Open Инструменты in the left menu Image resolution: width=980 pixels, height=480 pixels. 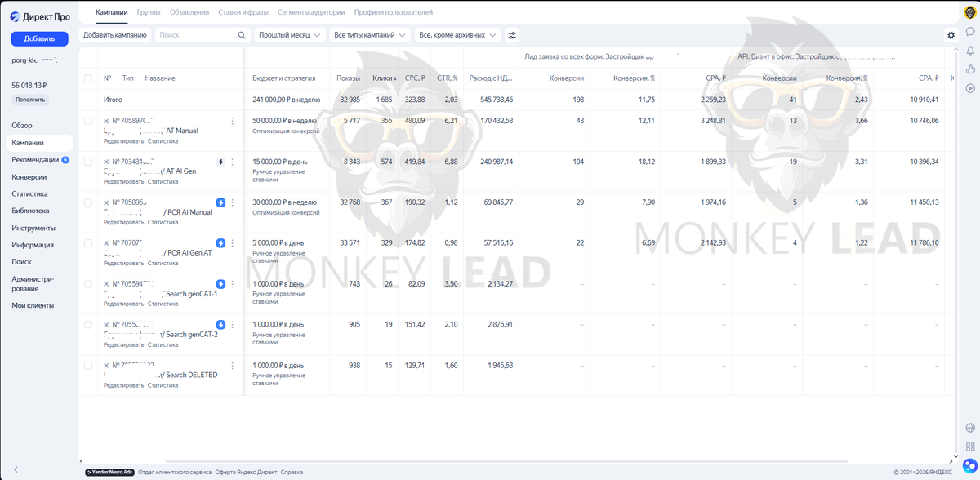click(33, 228)
